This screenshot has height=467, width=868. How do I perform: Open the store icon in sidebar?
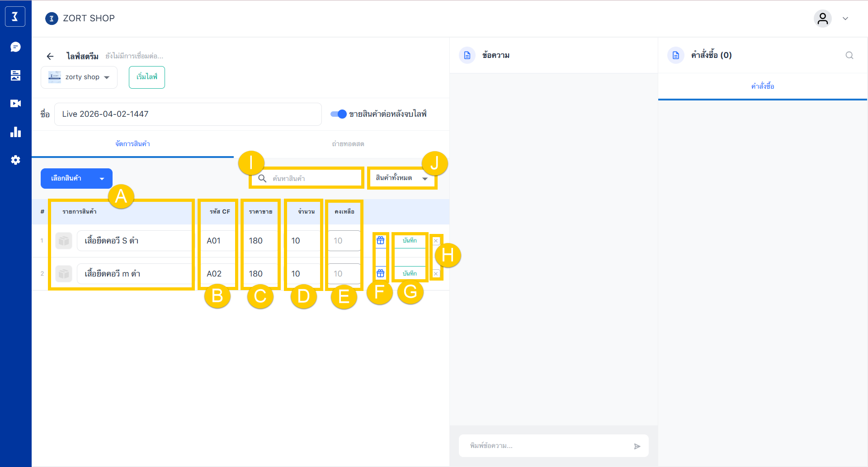click(15, 75)
